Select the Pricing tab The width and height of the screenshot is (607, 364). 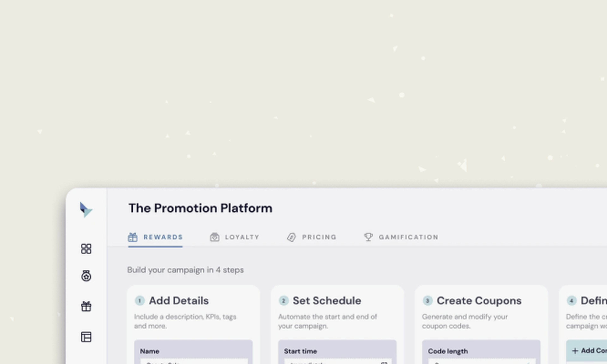click(x=312, y=237)
